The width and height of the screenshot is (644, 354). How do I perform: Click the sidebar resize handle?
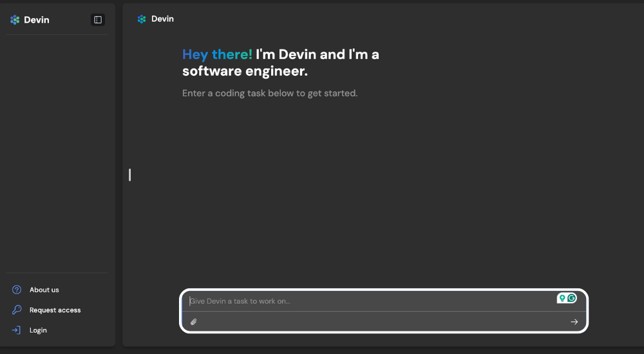[130, 175]
